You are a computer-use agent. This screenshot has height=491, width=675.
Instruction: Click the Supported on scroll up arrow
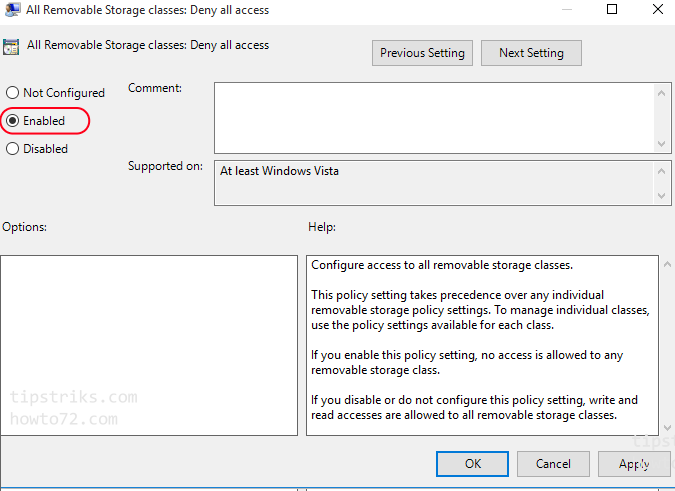[662, 171]
